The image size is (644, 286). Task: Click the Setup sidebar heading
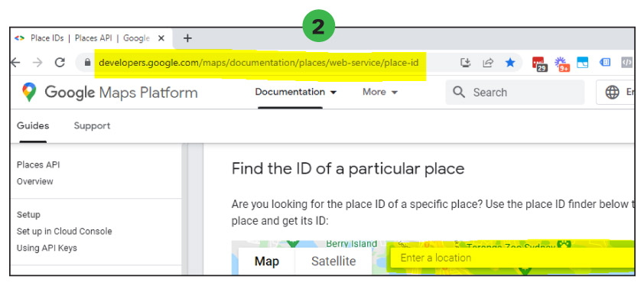point(28,215)
